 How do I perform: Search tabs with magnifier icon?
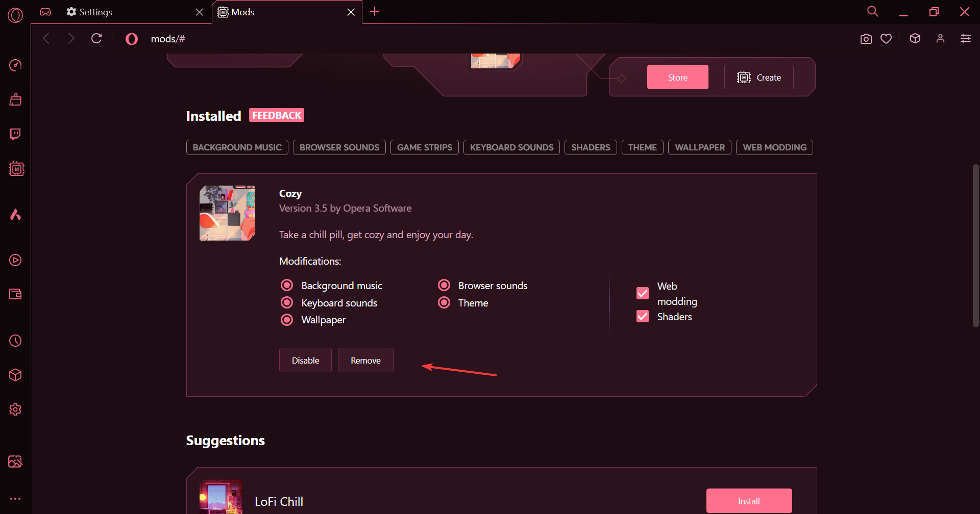pyautogui.click(x=873, y=11)
